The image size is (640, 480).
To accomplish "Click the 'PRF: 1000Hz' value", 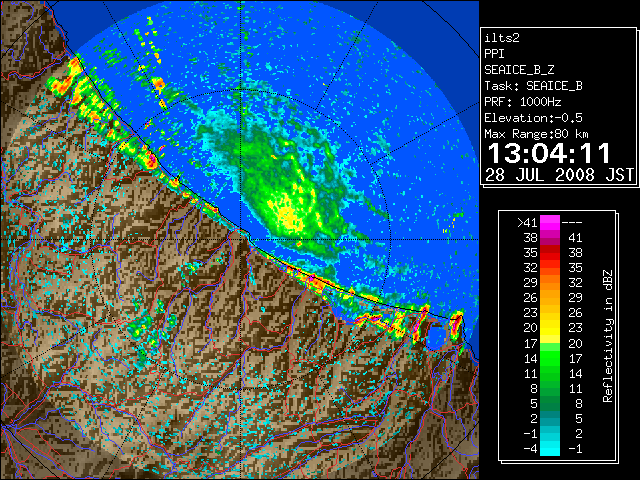I will (523, 102).
